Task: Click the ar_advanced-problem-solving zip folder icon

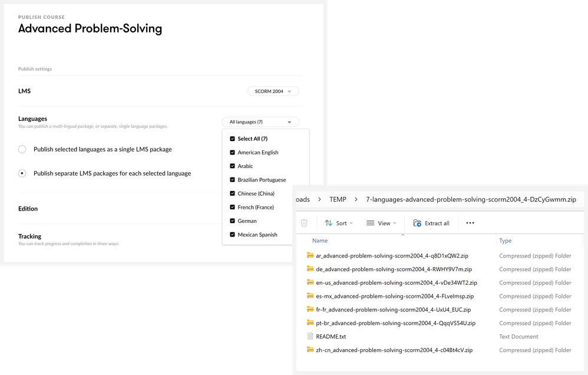Action: tap(310, 256)
